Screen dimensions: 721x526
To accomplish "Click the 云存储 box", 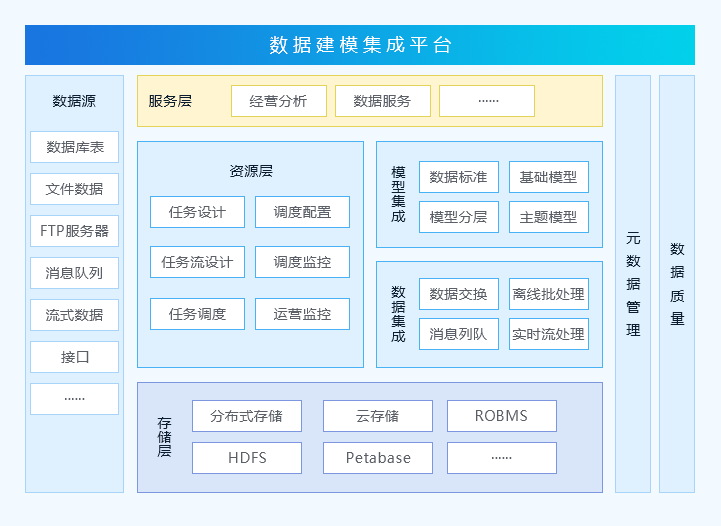I will 378,416.
